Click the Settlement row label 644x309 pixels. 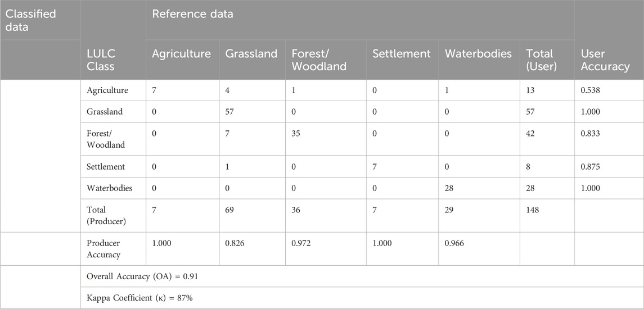[x=106, y=167]
